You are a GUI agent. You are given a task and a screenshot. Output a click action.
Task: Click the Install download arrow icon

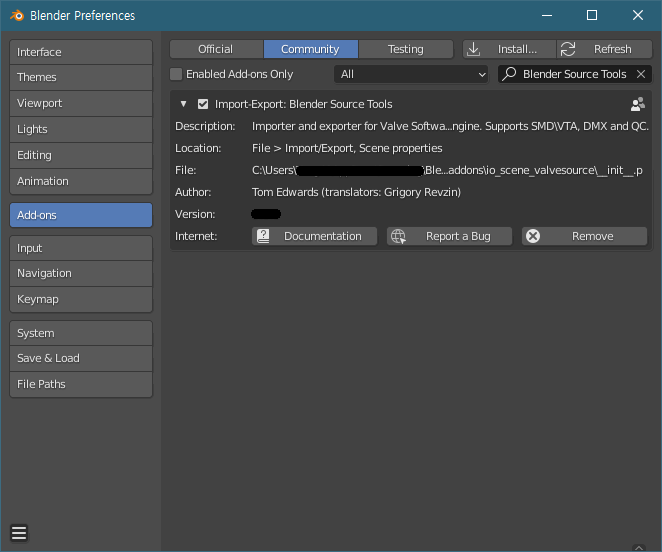(474, 49)
